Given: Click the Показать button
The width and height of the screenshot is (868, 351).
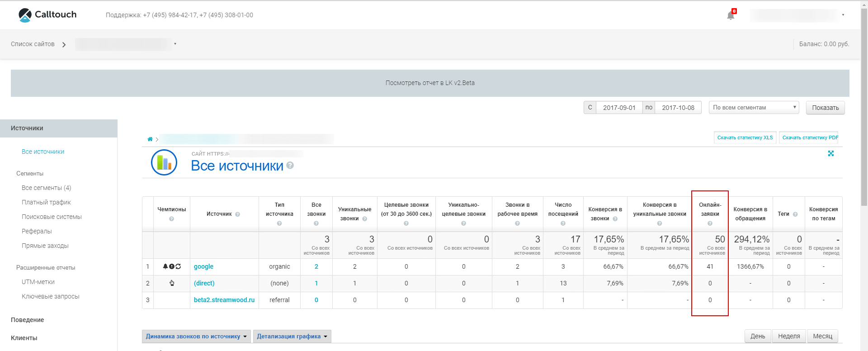Looking at the screenshot, I should point(826,108).
